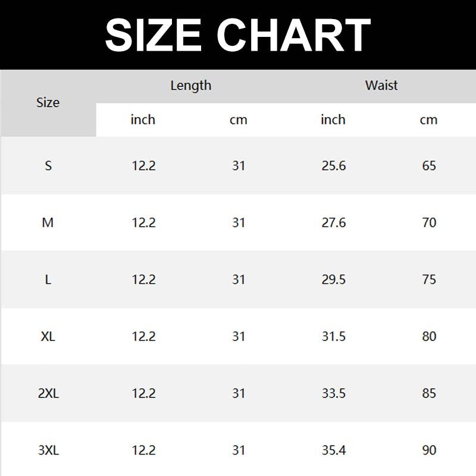Pick the 2XL size row label
Image resolution: width=476 pixels, height=476 pixels.
click(x=48, y=393)
